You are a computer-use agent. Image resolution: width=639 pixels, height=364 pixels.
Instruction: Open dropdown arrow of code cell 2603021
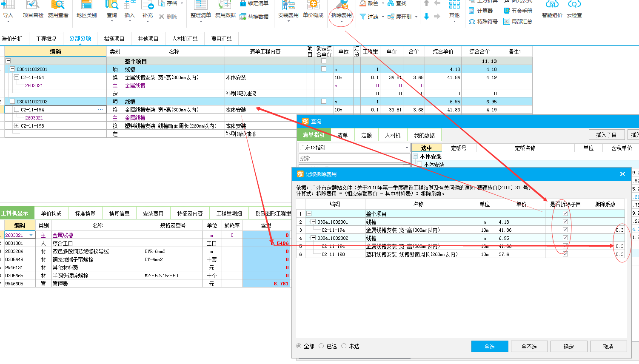point(31,235)
